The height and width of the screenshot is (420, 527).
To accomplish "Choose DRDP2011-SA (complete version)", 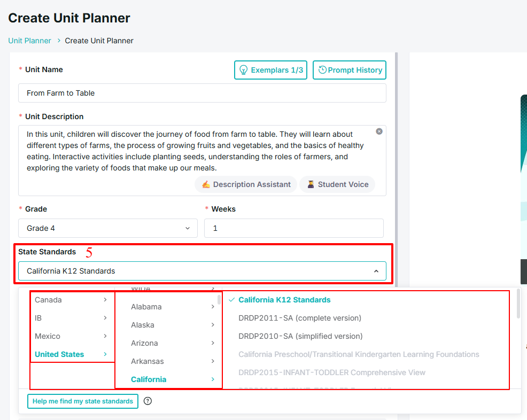I will tap(300, 318).
